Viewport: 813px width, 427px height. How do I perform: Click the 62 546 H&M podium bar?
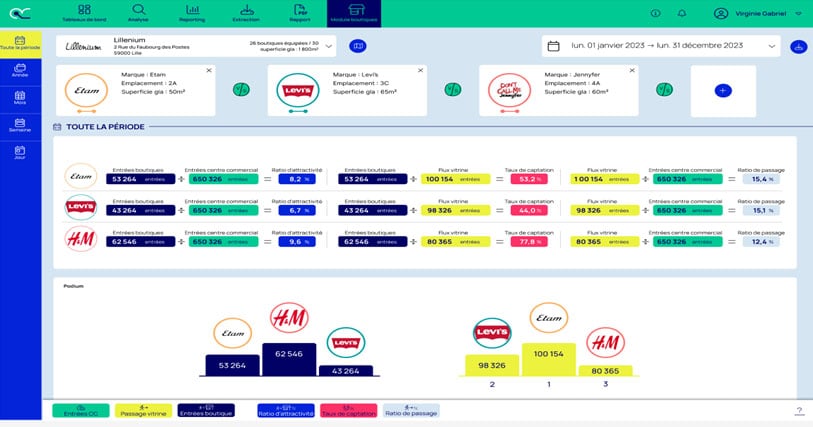[x=289, y=359]
